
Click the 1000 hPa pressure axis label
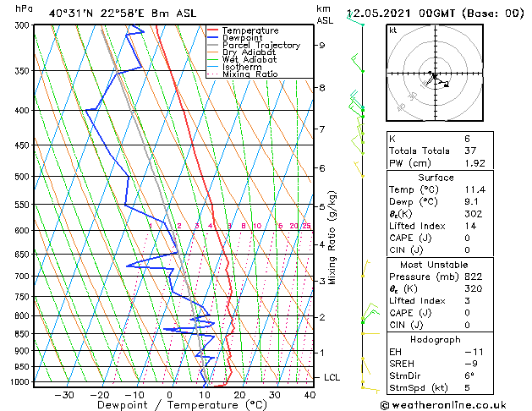click(x=20, y=382)
